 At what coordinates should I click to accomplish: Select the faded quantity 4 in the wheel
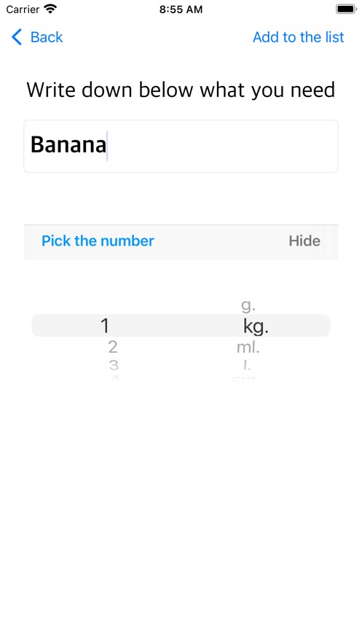coord(114,378)
